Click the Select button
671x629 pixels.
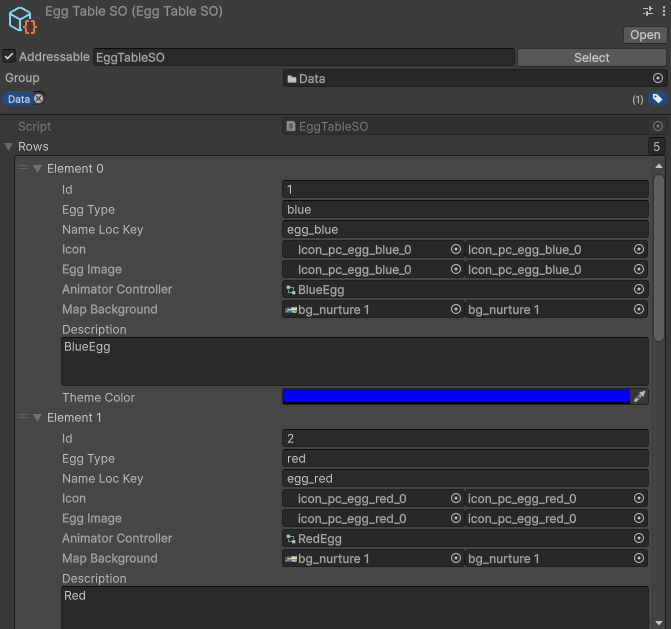592,57
